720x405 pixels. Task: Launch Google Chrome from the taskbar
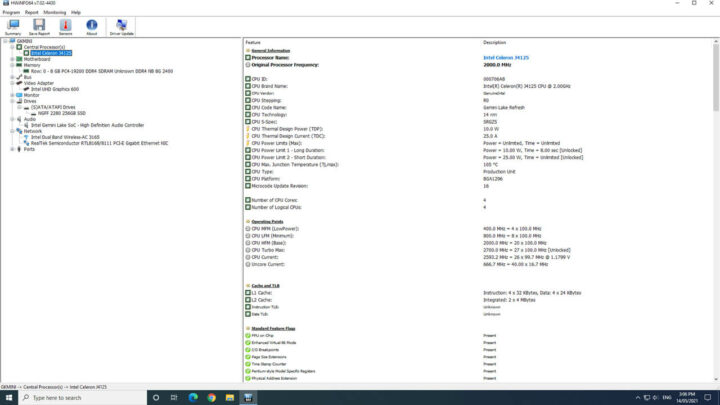[211, 398]
